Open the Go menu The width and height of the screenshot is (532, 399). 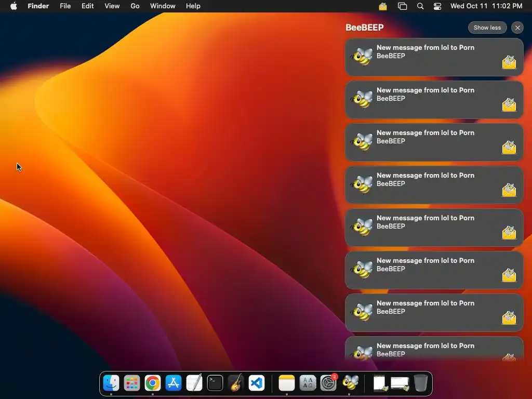click(x=135, y=6)
